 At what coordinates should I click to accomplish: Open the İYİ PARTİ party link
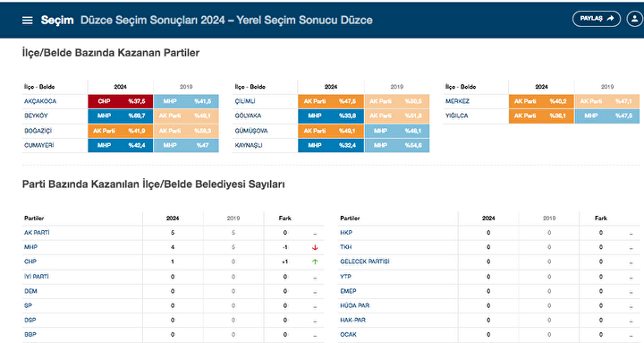pos(37,277)
